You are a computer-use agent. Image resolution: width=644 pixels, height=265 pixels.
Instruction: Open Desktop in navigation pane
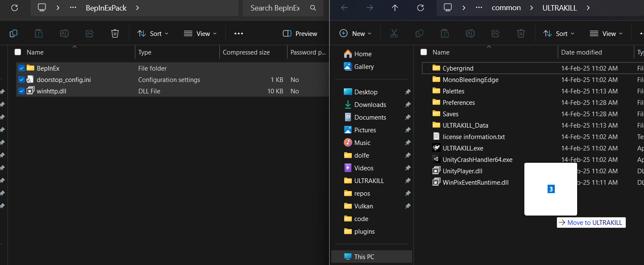tap(361, 92)
